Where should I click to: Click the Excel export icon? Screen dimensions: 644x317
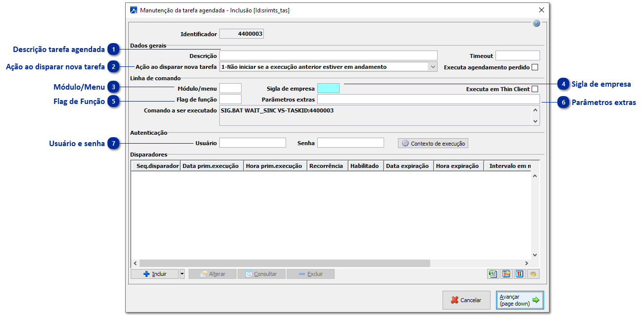pyautogui.click(x=493, y=274)
